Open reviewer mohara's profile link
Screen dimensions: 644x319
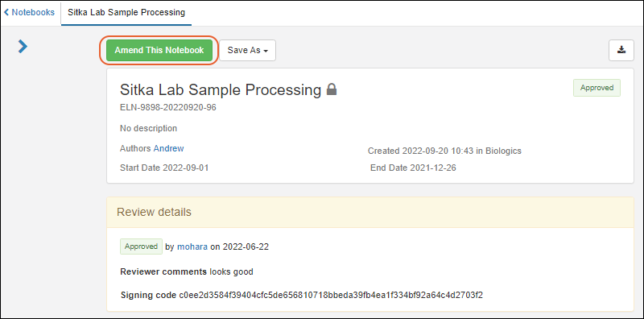pos(192,246)
